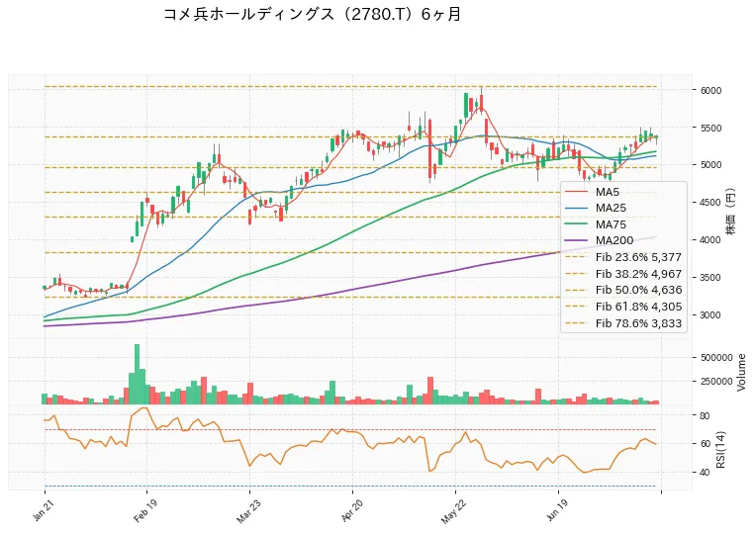Click the May 22 date axis label
This screenshot has width=756, height=533.
[453, 512]
